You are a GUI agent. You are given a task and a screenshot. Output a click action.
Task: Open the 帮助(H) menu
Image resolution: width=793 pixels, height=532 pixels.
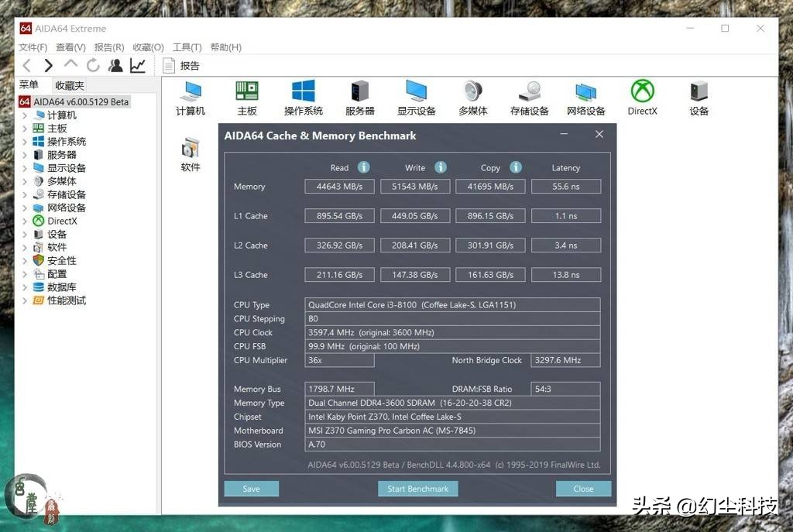(x=225, y=47)
